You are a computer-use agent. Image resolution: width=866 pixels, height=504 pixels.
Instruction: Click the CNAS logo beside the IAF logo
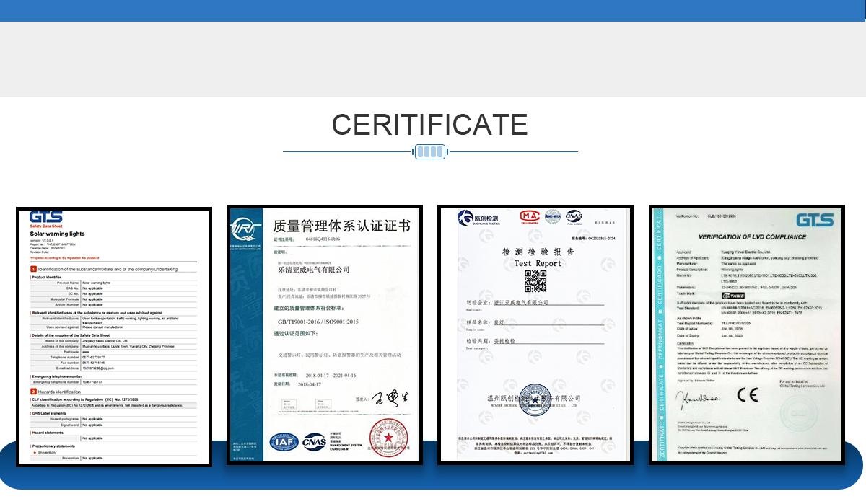pyautogui.click(x=314, y=442)
